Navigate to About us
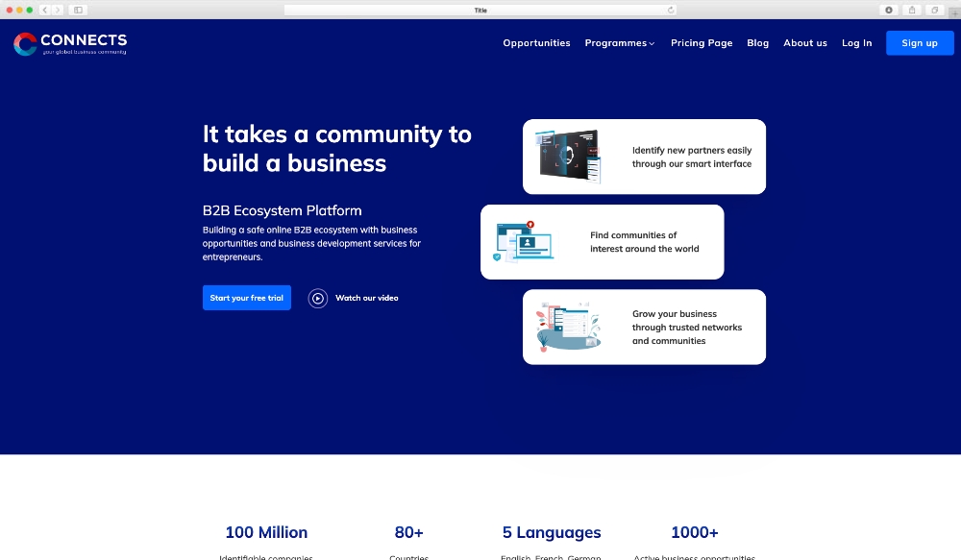The image size is (961, 560). pos(804,43)
